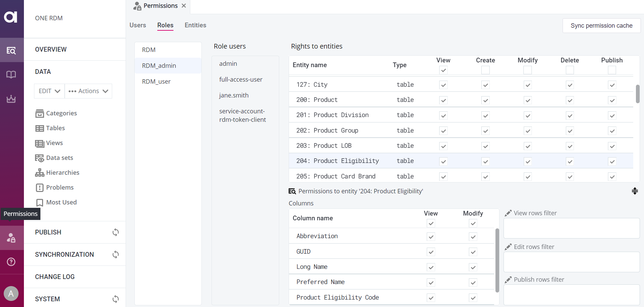Click the user avatar icon at bottom left
Image resolution: width=644 pixels, height=307 pixels.
pyautogui.click(x=11, y=294)
